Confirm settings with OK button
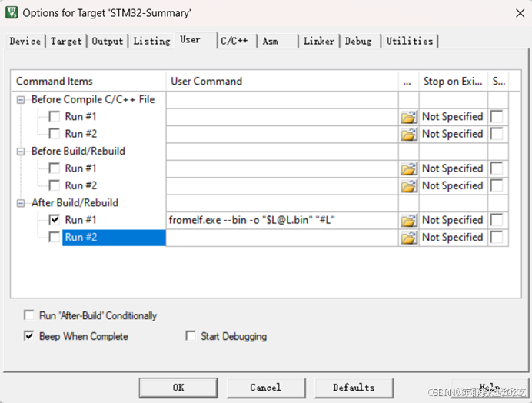 click(178, 388)
